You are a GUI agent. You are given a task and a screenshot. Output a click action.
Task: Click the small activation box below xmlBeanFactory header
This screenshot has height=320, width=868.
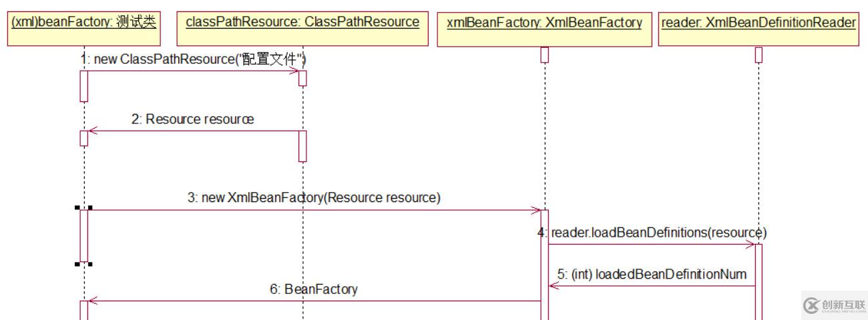[544, 55]
